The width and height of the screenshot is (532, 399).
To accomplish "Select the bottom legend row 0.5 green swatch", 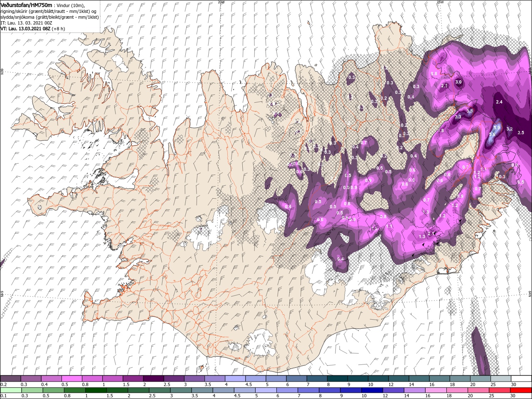I will (53, 390).
